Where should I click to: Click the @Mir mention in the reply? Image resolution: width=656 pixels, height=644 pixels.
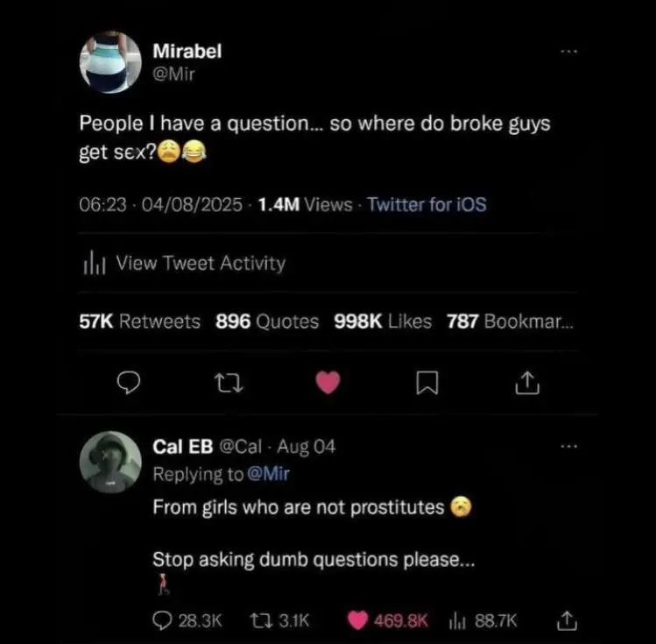click(269, 474)
